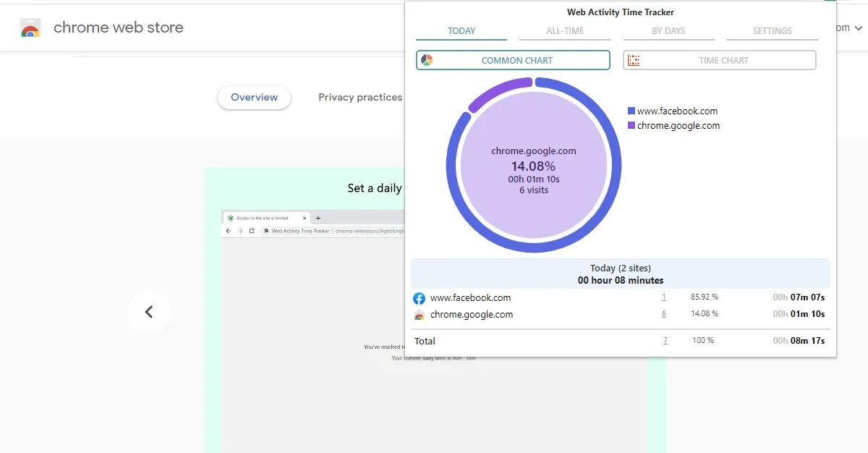Click the Facebook icon in the site list
The image size is (868, 453).
[x=420, y=297]
